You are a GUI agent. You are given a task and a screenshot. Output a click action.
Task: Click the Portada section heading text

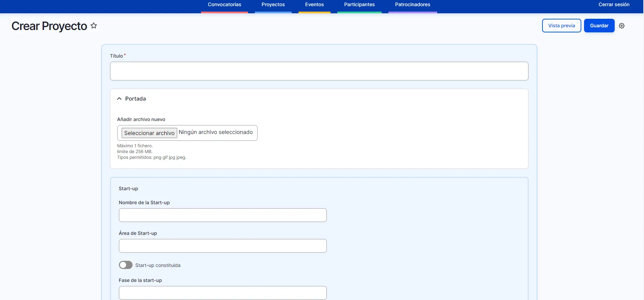[x=135, y=99]
